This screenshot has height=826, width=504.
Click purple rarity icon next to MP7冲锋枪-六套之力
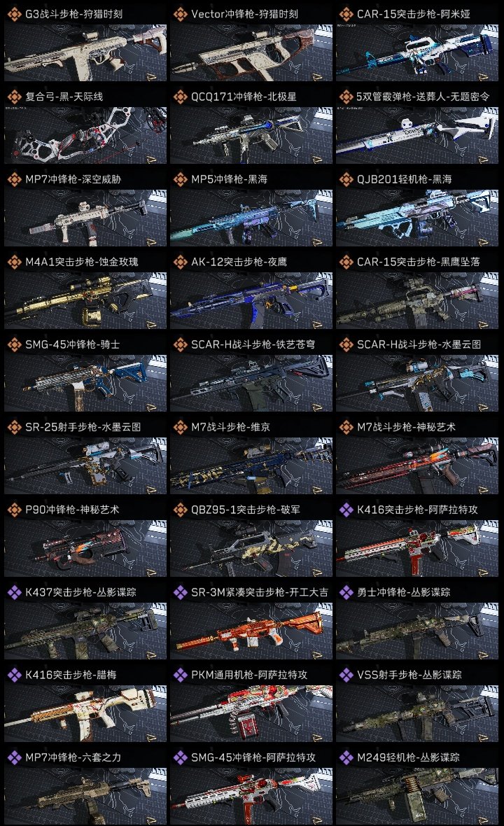pyautogui.click(x=14, y=757)
